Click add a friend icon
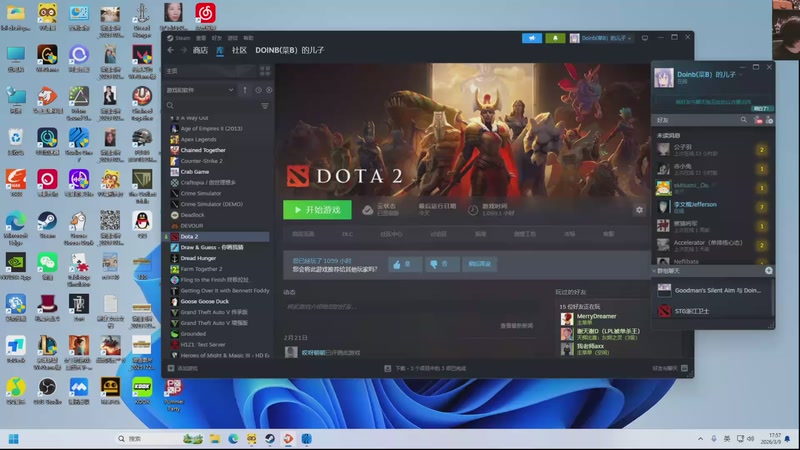Image resolution: width=800 pixels, height=450 pixels. [769, 120]
